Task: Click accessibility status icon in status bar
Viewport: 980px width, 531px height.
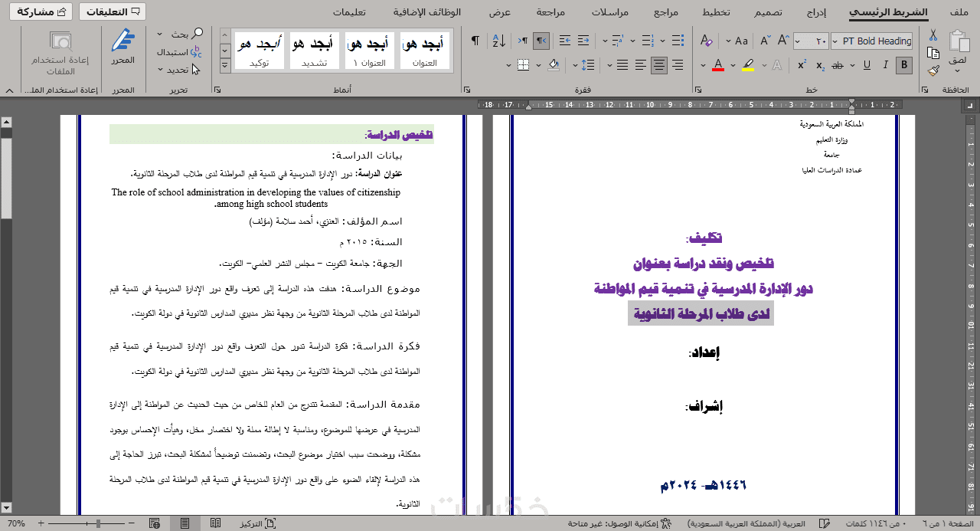Action: click(x=666, y=523)
